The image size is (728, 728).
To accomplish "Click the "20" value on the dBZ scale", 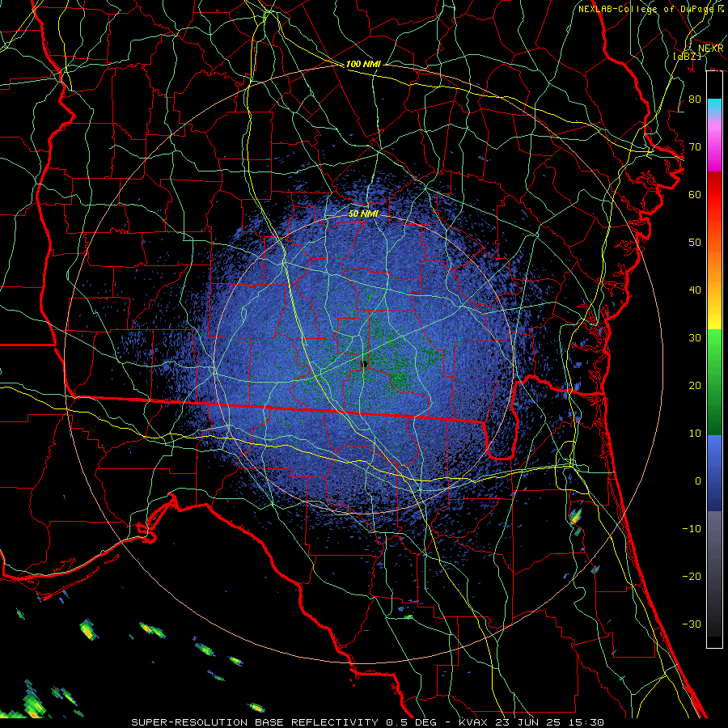I will point(695,385).
